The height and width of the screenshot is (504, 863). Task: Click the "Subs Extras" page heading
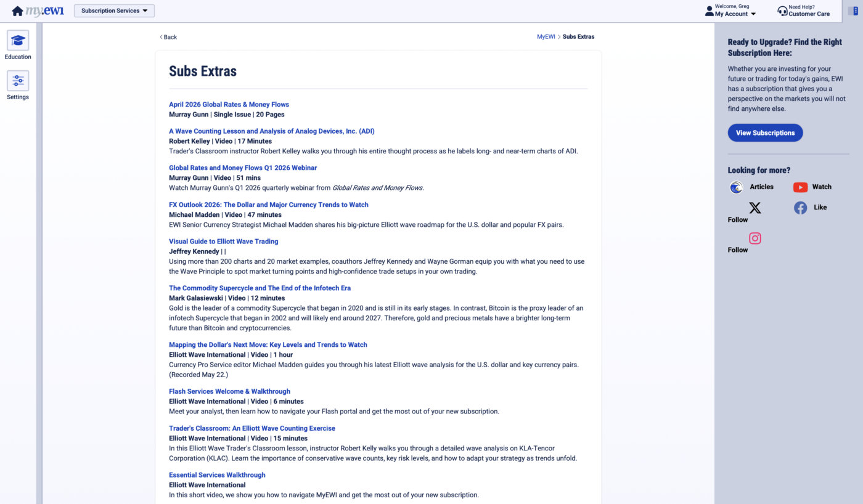(x=203, y=71)
